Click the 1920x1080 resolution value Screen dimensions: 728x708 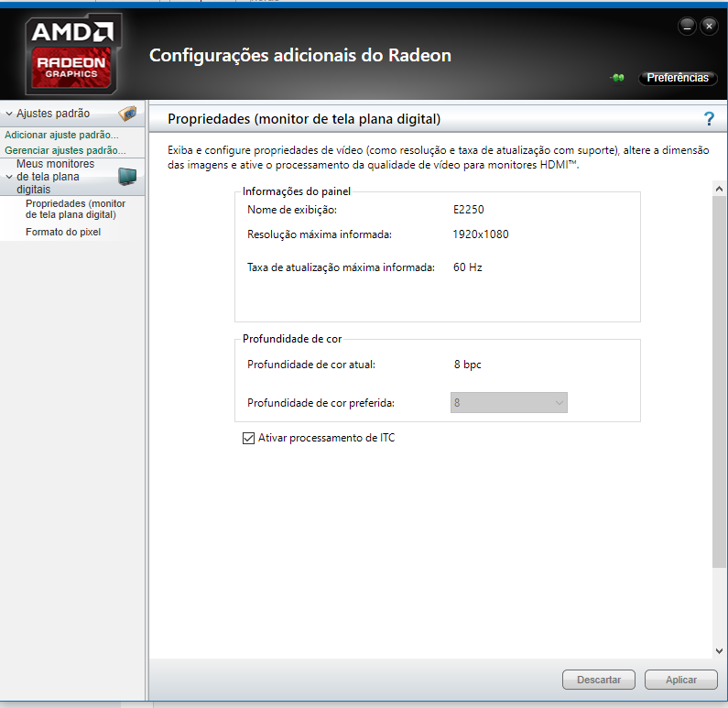[x=481, y=234]
